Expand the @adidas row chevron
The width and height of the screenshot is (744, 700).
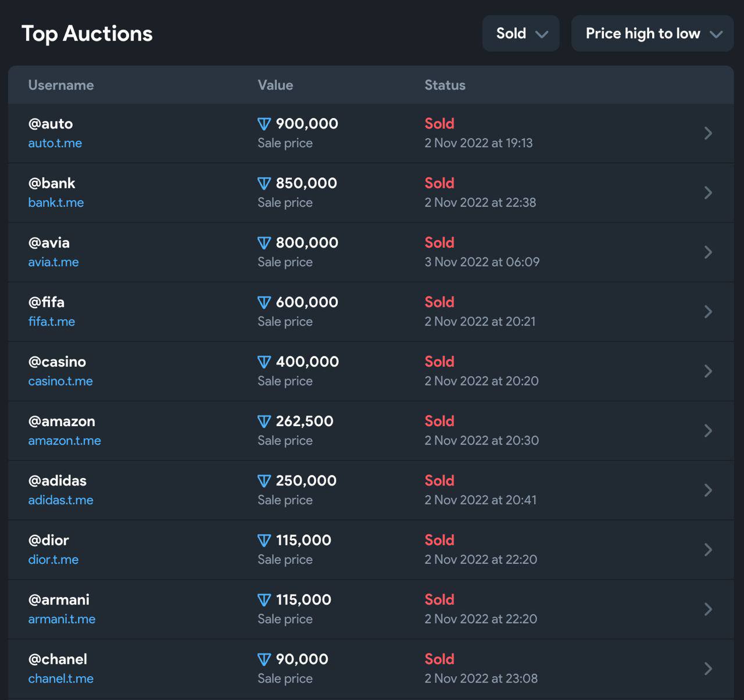tap(708, 490)
